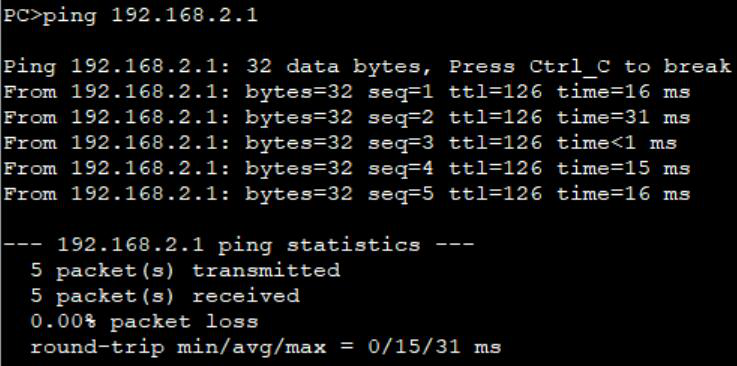Click the ping statistics header line
The height and width of the screenshot is (366, 737).
239,245
